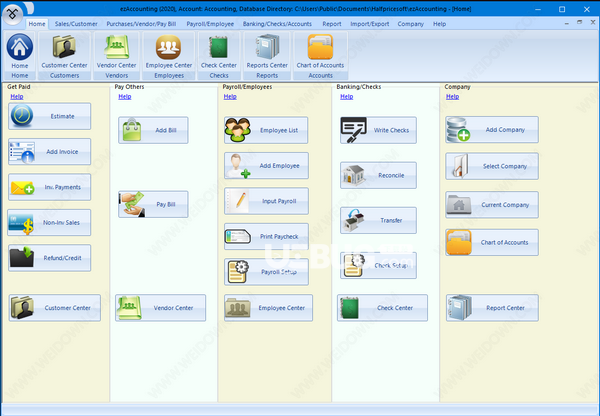This screenshot has width=600, height=416.
Task: Open Reconcile
Action: pyautogui.click(x=378, y=175)
